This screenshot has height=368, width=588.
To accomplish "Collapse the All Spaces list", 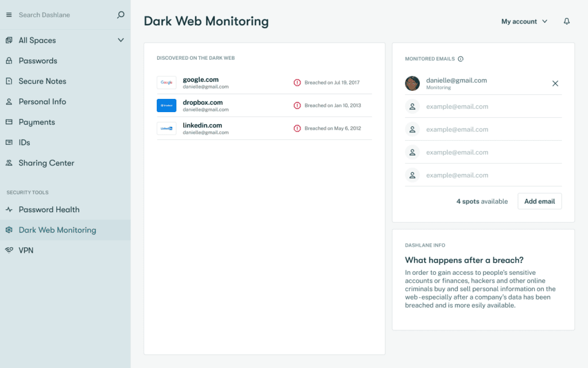I will [x=121, y=40].
